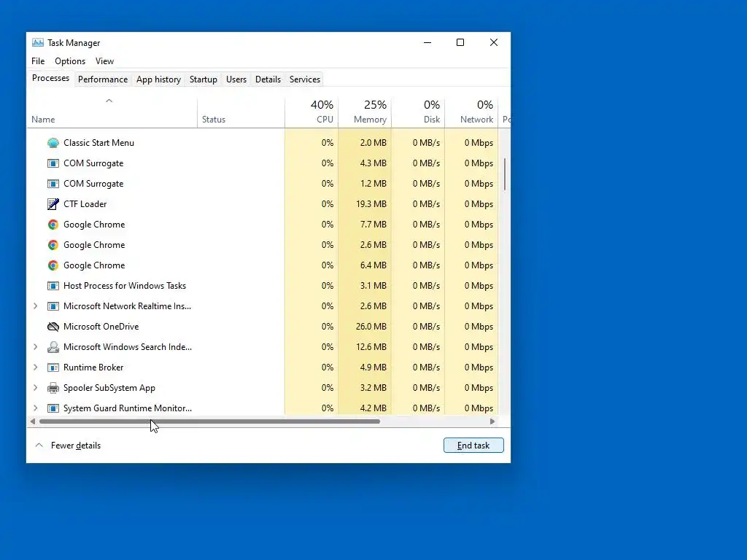Select the Spooler SubSystem App name
The height and width of the screenshot is (560, 747).
coord(109,388)
